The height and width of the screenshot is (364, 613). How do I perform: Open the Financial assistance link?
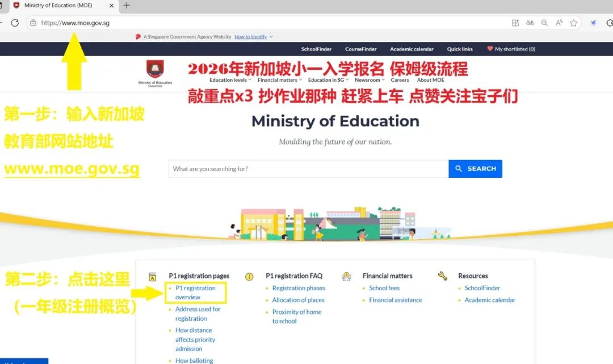(396, 300)
